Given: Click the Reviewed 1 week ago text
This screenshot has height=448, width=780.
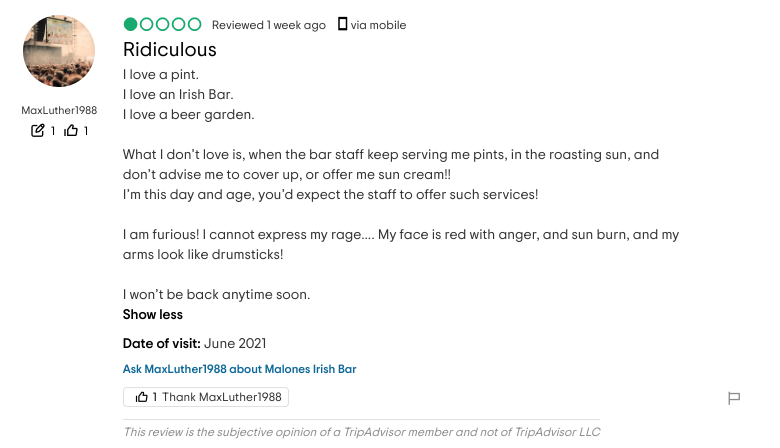Looking at the screenshot, I should tap(269, 25).
